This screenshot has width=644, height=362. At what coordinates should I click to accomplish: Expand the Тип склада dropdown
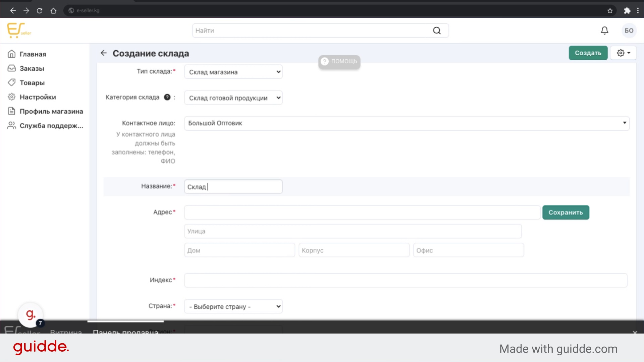233,72
